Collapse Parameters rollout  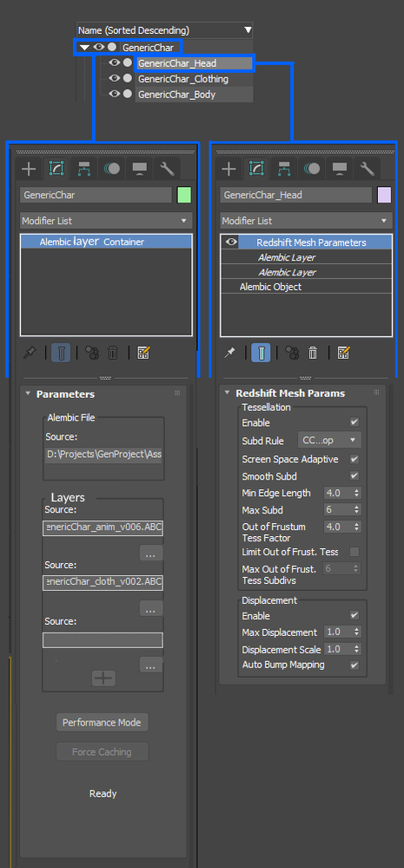(28, 394)
